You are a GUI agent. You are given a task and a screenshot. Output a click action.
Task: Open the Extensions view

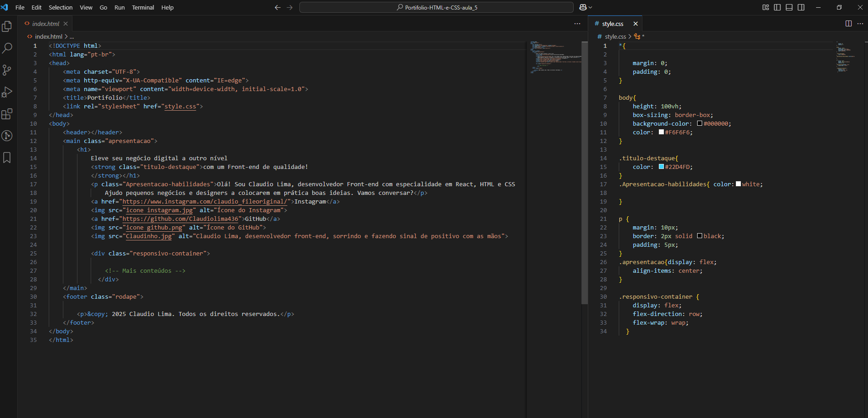coord(7,113)
